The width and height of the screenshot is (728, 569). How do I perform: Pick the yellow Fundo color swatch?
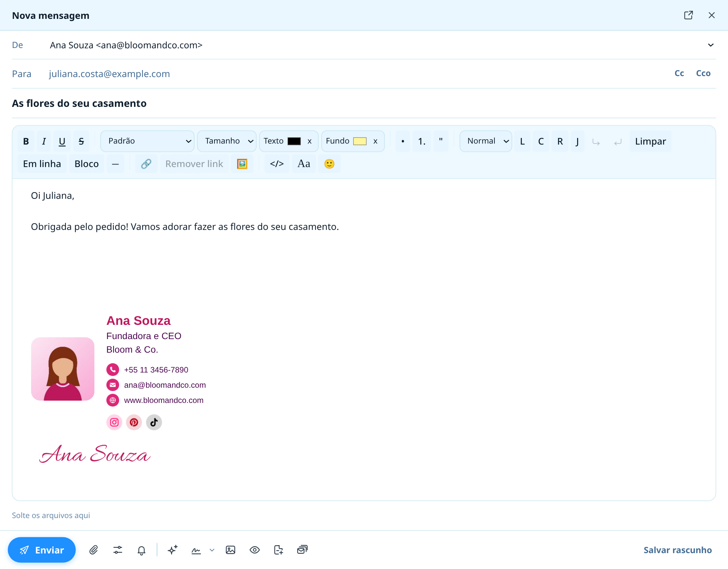pyautogui.click(x=360, y=141)
